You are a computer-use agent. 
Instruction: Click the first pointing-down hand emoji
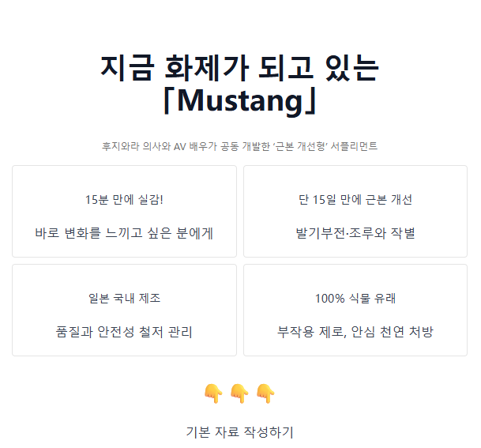(212, 393)
